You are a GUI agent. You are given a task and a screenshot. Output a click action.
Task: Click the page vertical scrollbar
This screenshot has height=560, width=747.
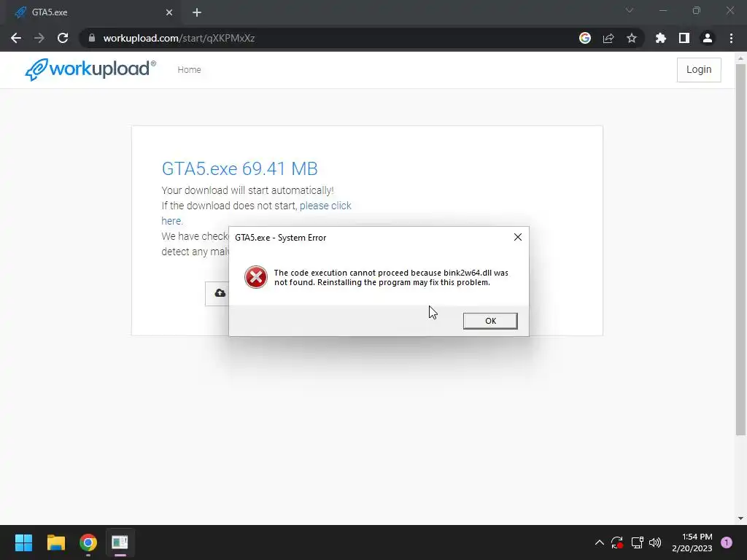click(x=740, y=249)
